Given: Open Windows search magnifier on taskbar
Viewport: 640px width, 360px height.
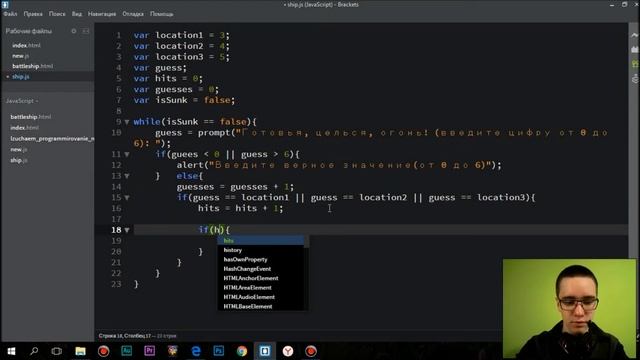Looking at the screenshot, I should pyautogui.click(x=34, y=351).
